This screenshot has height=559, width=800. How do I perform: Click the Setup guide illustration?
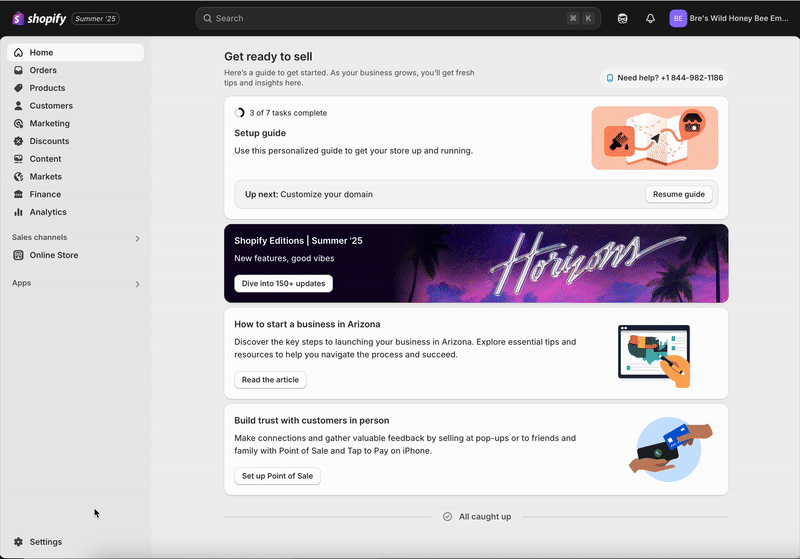pos(655,138)
